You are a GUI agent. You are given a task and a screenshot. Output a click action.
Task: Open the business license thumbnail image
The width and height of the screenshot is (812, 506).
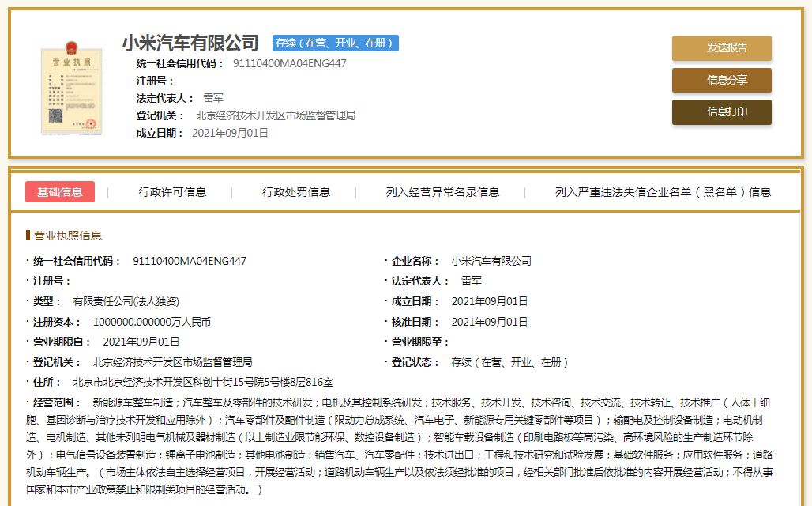tap(71, 88)
